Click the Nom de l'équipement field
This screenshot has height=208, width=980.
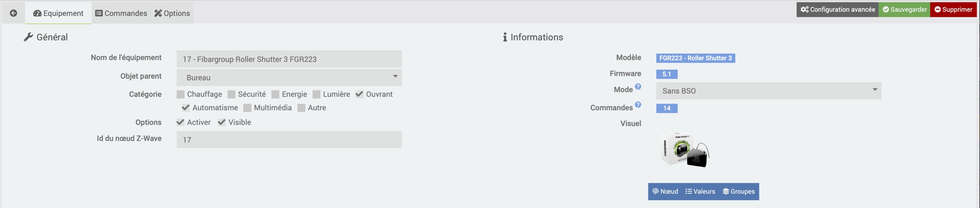[x=289, y=59]
